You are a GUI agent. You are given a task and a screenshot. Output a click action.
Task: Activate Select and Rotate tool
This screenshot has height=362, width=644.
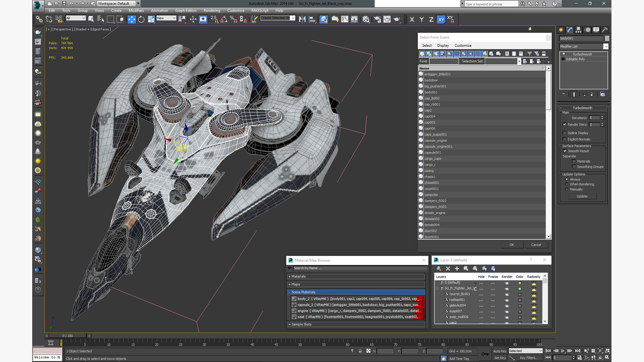(x=141, y=19)
